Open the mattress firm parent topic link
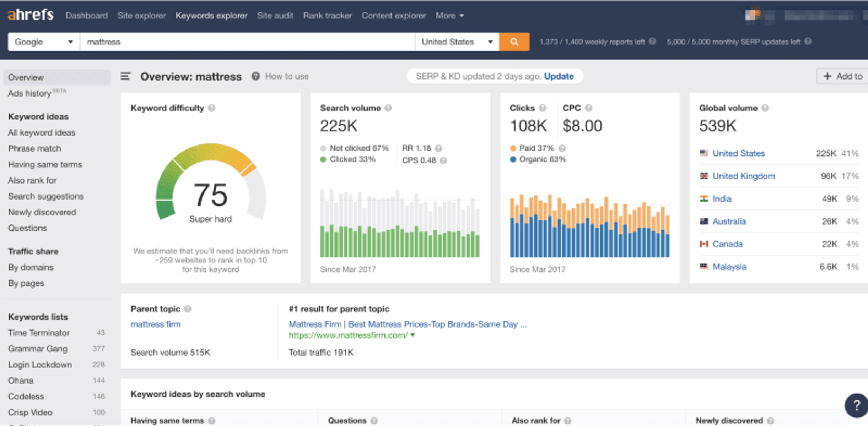This screenshot has height=426, width=868. tap(156, 324)
